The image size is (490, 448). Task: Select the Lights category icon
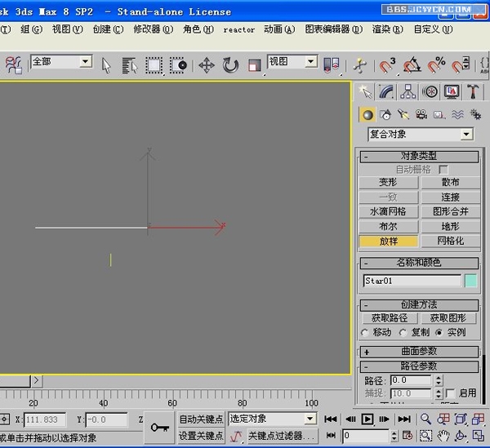click(403, 115)
